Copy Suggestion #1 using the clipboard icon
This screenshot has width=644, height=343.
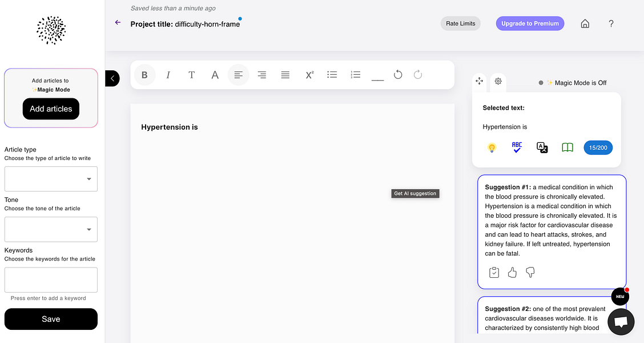tap(494, 272)
